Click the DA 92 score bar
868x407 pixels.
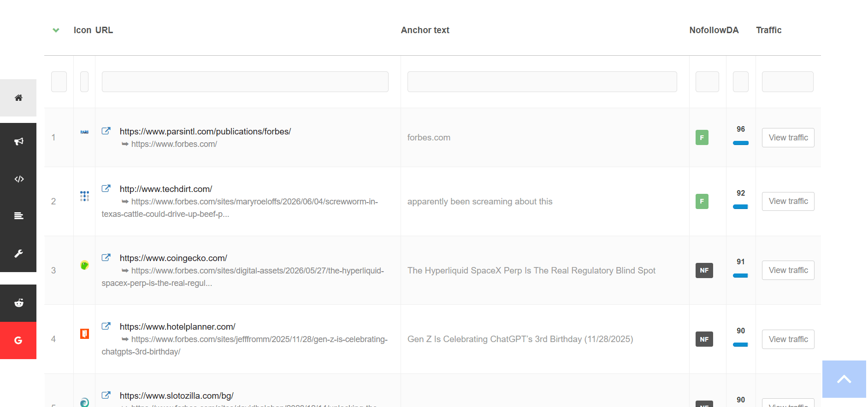click(x=740, y=207)
